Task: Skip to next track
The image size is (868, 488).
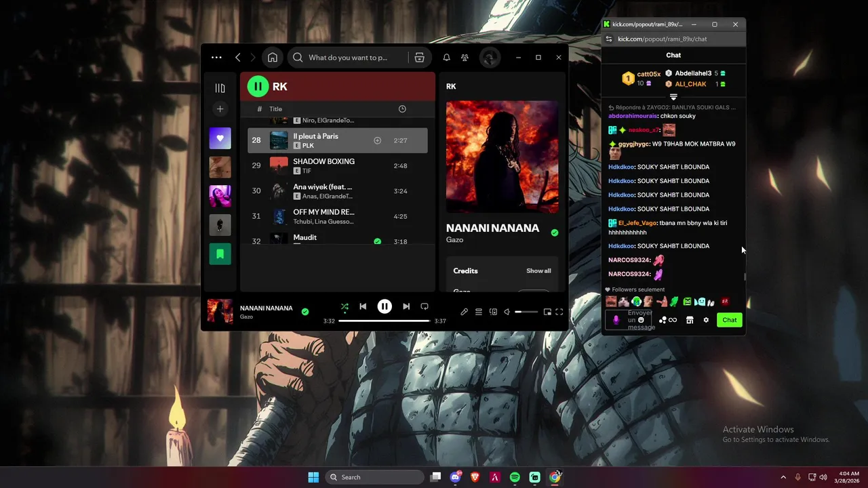Action: tap(406, 307)
